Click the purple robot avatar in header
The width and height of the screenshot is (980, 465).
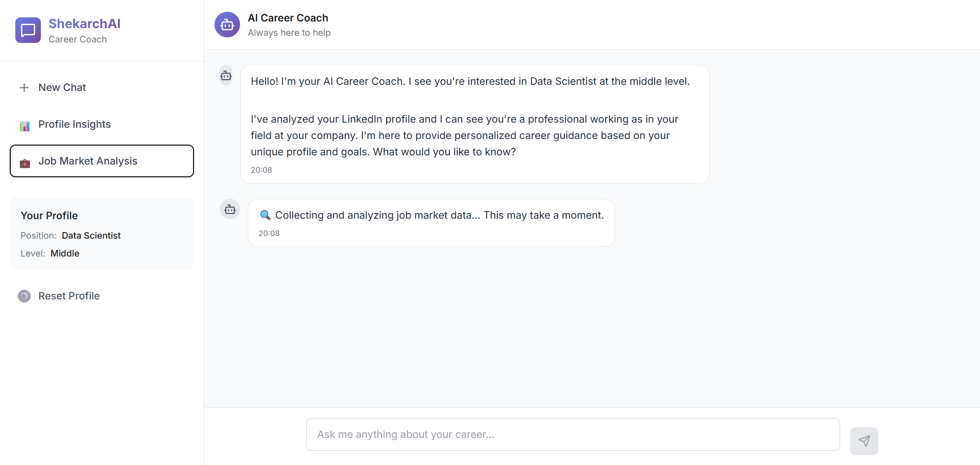click(x=227, y=25)
